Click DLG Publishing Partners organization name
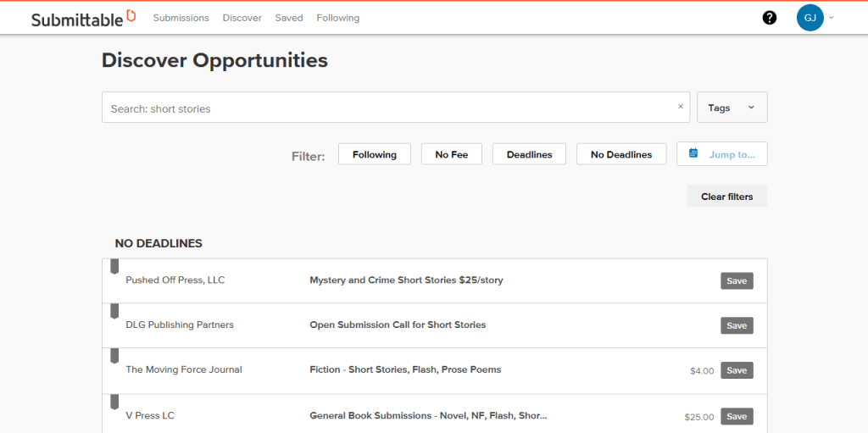The image size is (868, 433). 180,325
